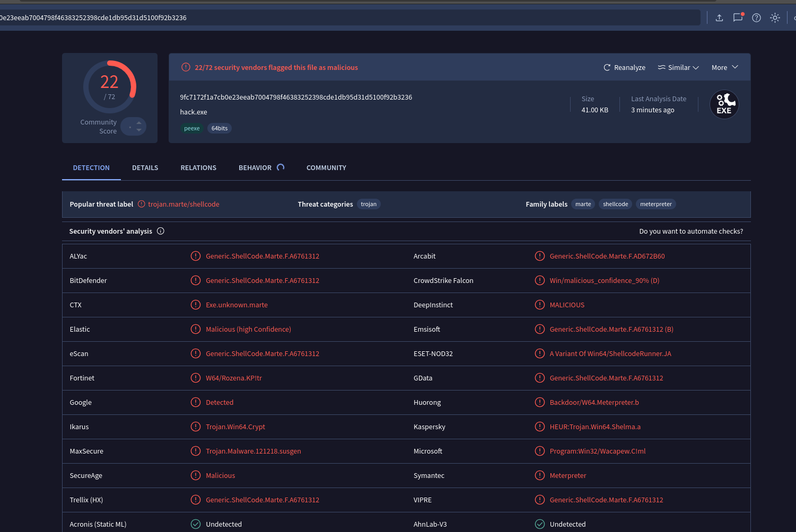Click the marte family label chip
This screenshot has height=532, width=796.
point(583,204)
